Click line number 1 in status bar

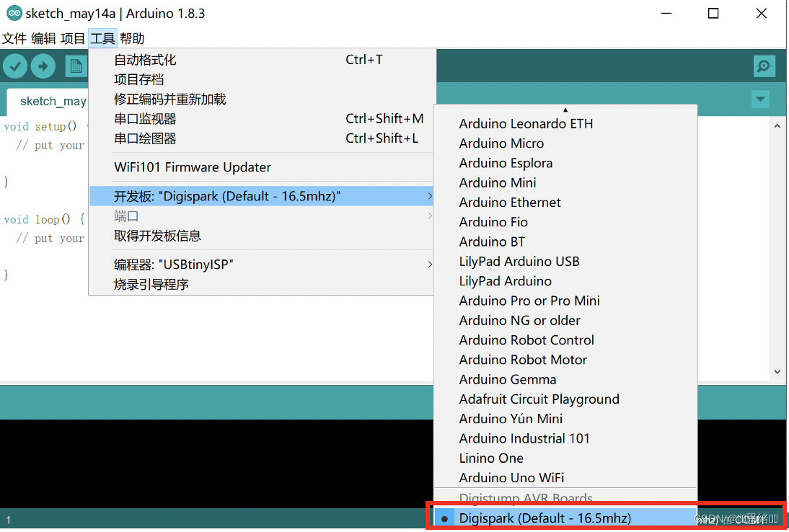8,520
